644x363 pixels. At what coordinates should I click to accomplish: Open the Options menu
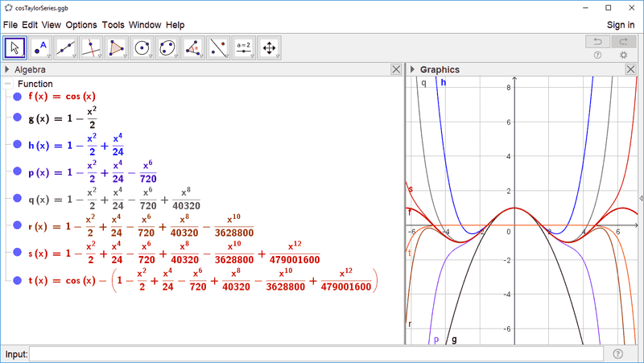tap(81, 25)
